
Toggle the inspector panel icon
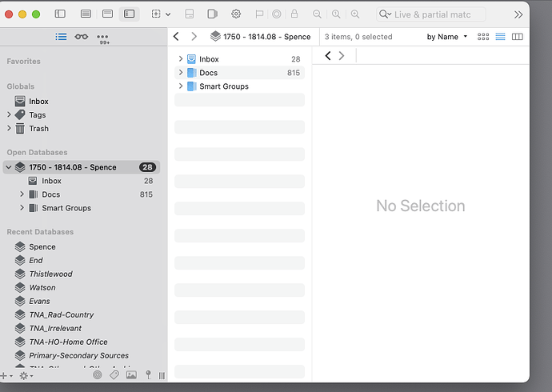click(212, 14)
